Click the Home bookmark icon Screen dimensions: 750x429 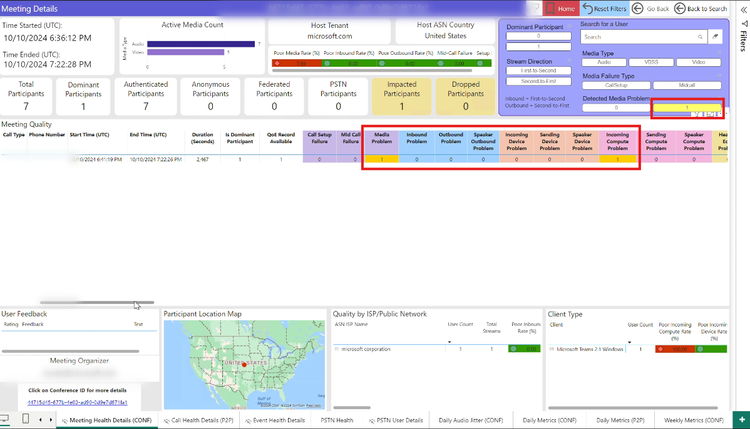[551, 8]
